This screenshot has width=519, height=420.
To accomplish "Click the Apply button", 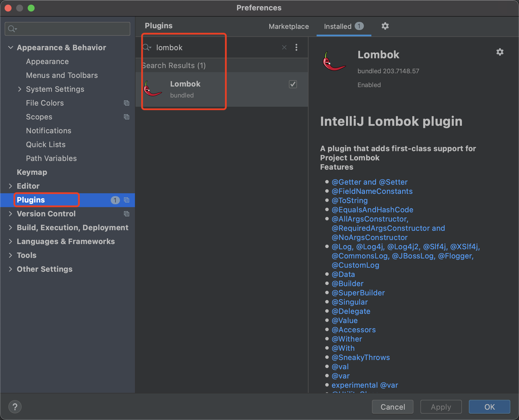I will 441,407.
